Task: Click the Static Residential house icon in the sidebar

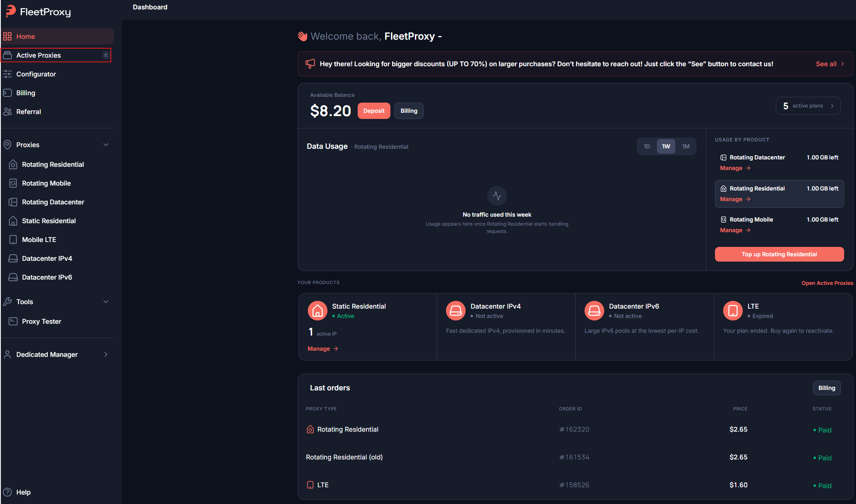Action: [x=13, y=221]
